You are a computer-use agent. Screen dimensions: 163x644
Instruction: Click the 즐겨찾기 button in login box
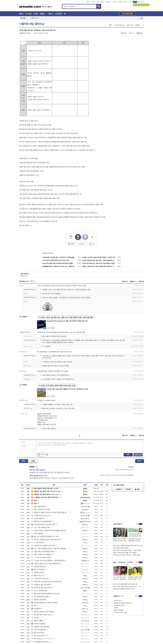click(x=128, y=489)
